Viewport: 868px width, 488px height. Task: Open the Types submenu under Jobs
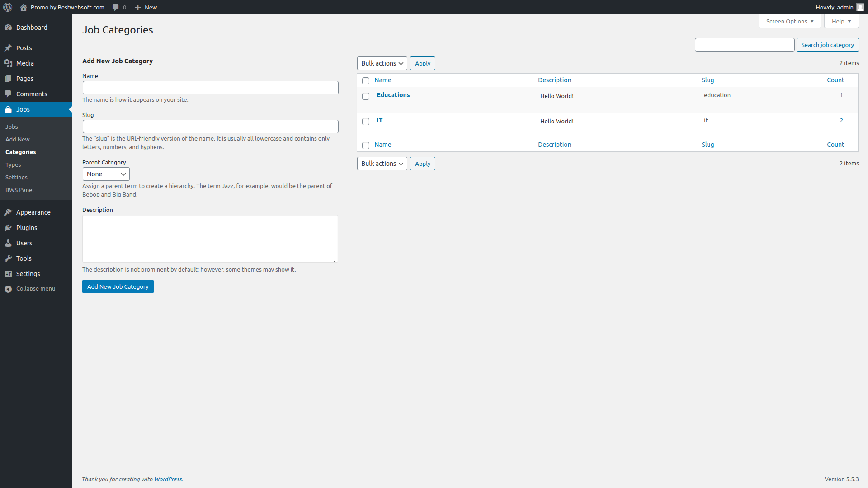tap(13, 164)
